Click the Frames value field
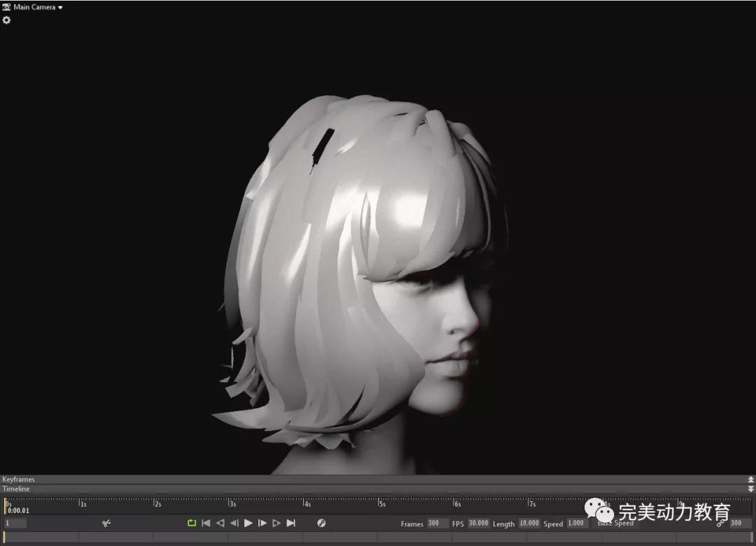Viewport: 756px width, 546px height. tap(437, 524)
